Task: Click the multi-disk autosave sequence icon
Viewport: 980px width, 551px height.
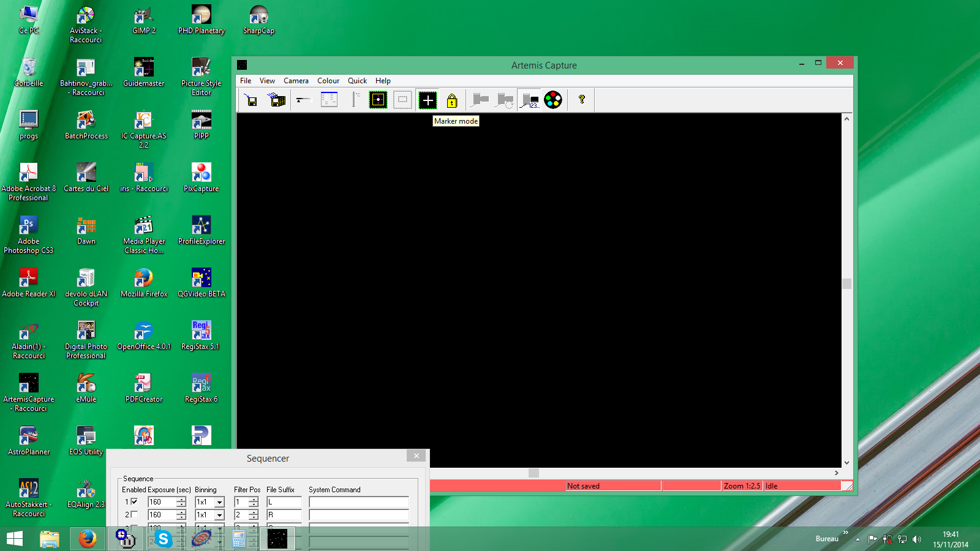Action: click(x=277, y=100)
